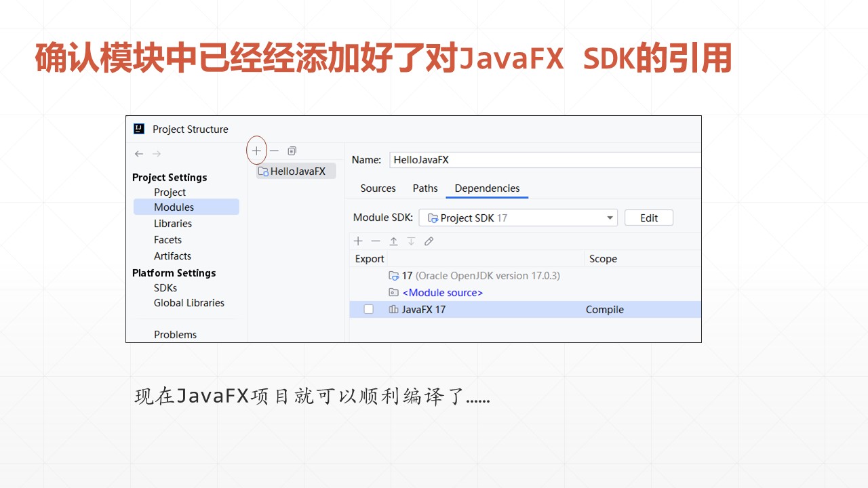
Task: Click the JavaFX 17 library icon
Action: [x=393, y=310]
